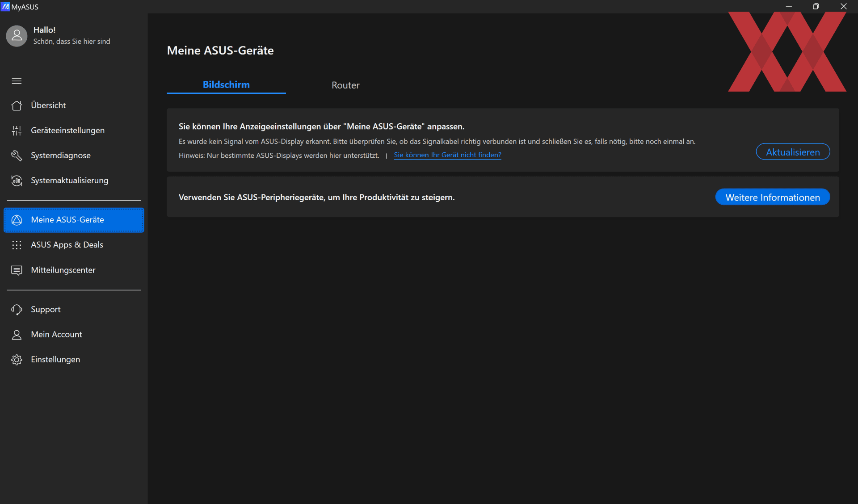This screenshot has height=504, width=858.
Task: Click the Meine ASUS-Geräte triangle icon
Action: pyautogui.click(x=17, y=220)
